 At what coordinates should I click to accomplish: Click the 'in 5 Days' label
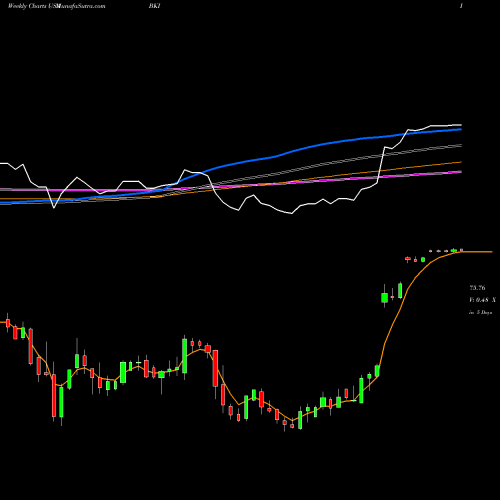(480, 313)
